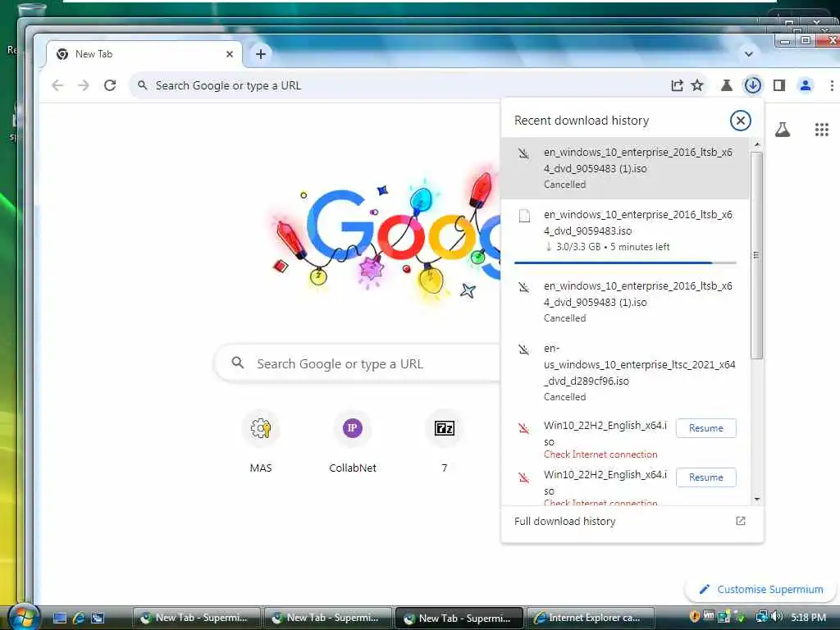Open Full download history external link icon
This screenshot has height=630, width=840.
[x=741, y=521]
